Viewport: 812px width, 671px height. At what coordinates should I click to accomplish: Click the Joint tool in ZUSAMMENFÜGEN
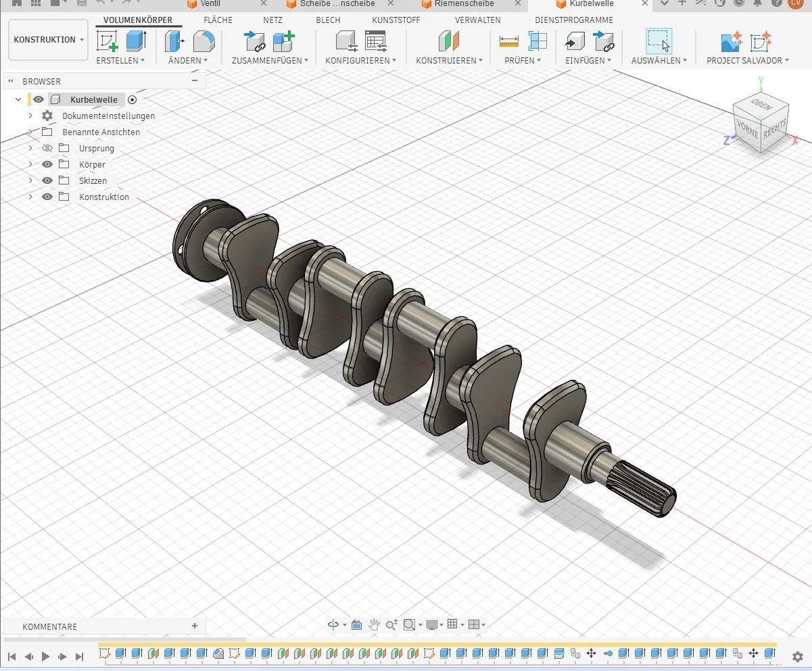[x=255, y=42]
